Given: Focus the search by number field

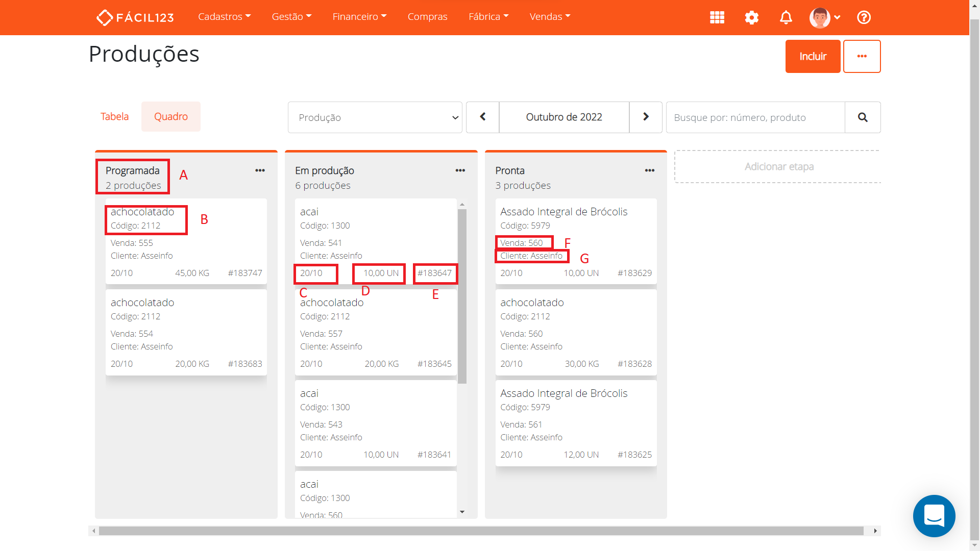Looking at the screenshot, I should pyautogui.click(x=755, y=117).
